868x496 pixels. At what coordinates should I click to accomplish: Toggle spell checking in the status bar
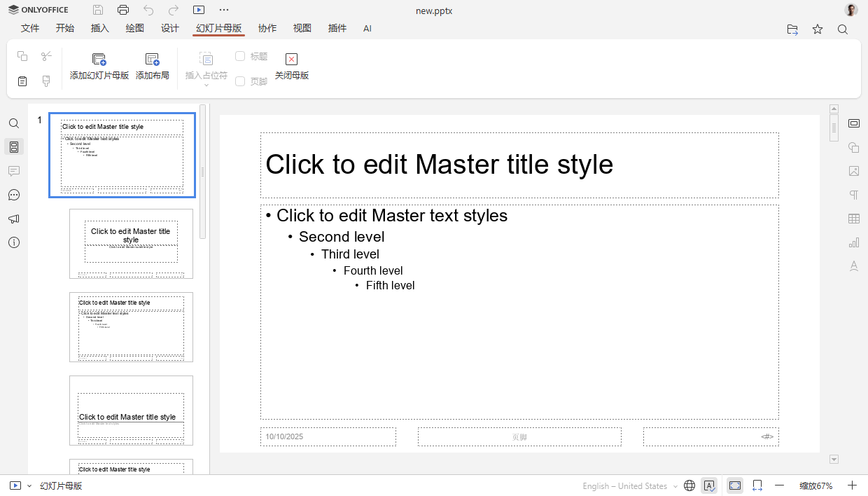coord(709,485)
